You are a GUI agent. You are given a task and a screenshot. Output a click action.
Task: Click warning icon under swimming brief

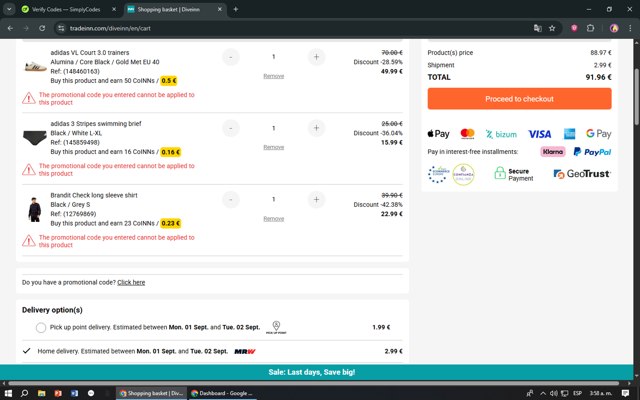click(29, 169)
